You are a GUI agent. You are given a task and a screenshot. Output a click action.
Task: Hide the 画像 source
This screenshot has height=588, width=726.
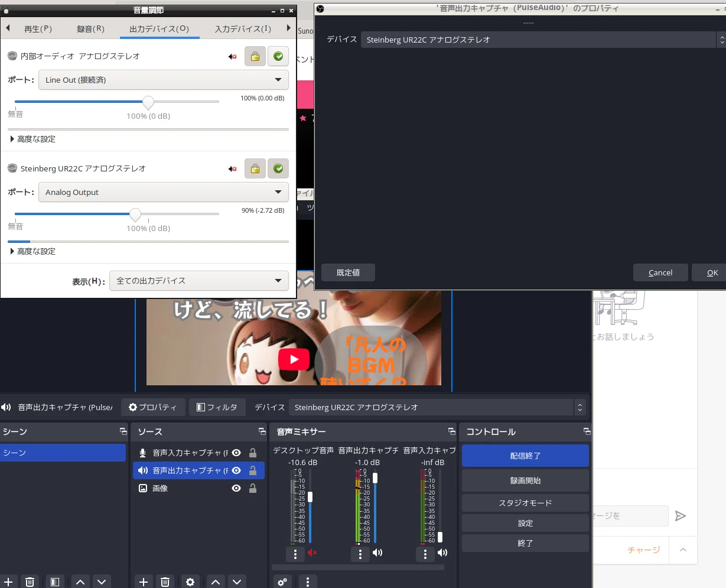pos(236,488)
